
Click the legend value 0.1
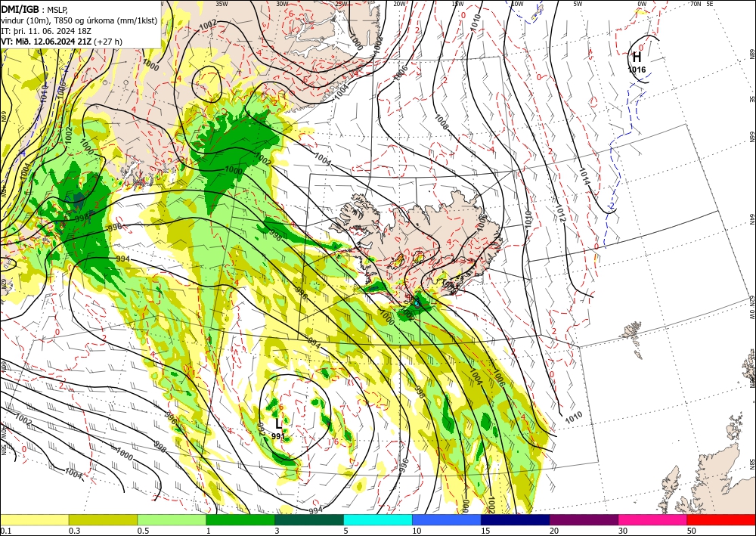pos(5,531)
